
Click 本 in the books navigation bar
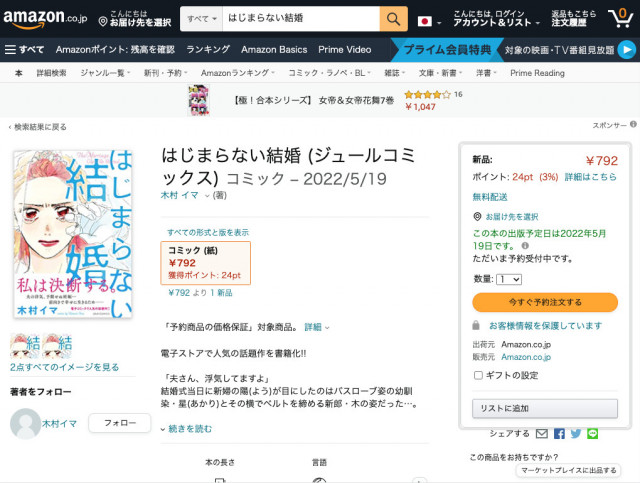pyautogui.click(x=18, y=73)
